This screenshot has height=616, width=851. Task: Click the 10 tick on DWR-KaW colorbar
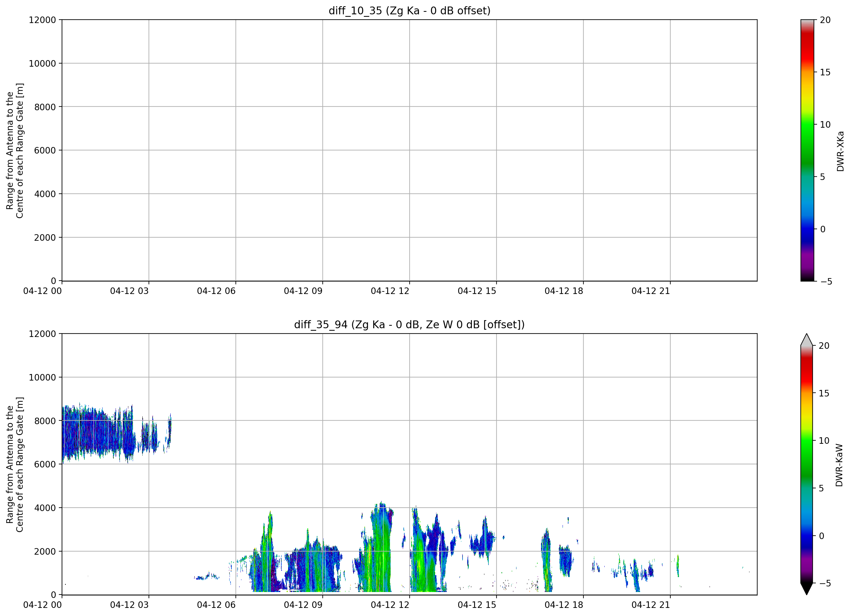824,441
